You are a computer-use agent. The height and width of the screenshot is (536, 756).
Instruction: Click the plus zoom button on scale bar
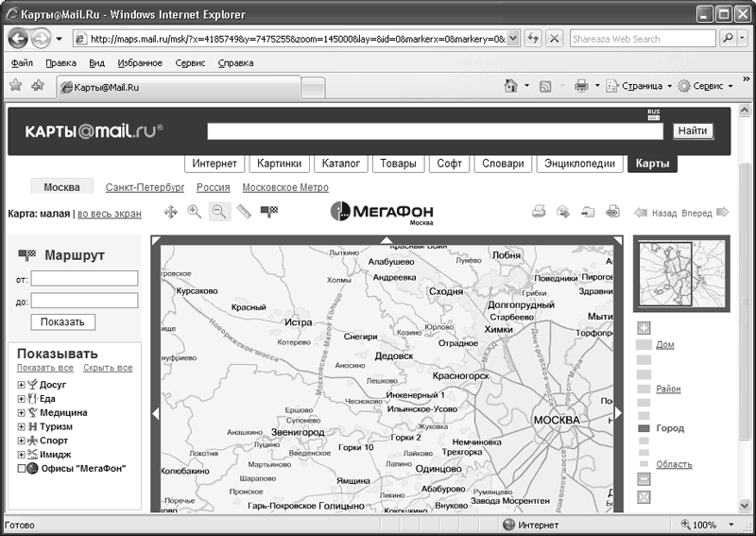click(x=644, y=328)
